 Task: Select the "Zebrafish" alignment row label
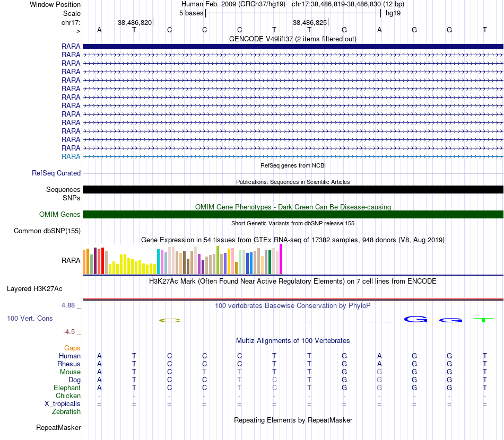(66, 411)
